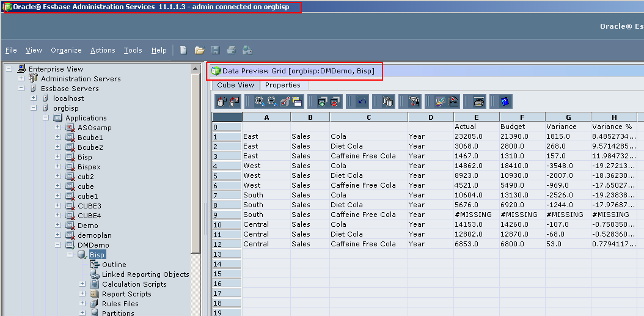Select column A header in grid
The image size is (644, 316).
(x=266, y=117)
